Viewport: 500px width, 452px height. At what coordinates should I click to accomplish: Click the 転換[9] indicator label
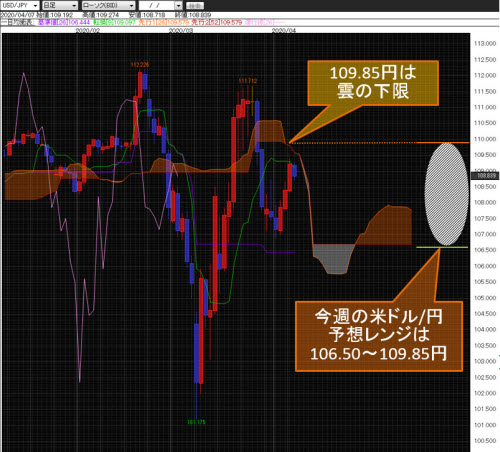pos(114,22)
